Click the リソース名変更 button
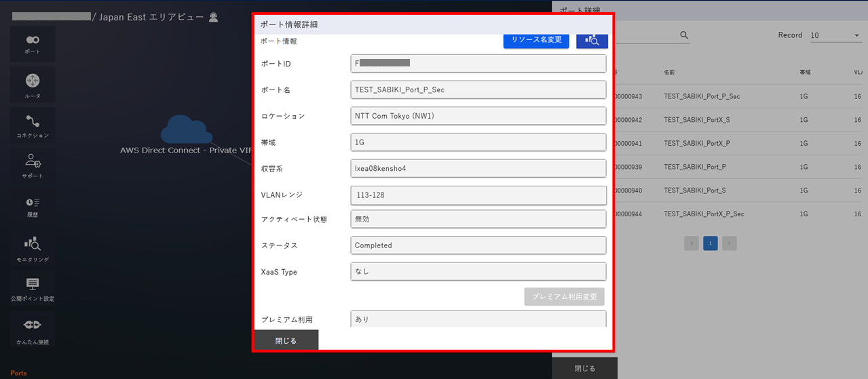868x379 pixels. tap(536, 40)
